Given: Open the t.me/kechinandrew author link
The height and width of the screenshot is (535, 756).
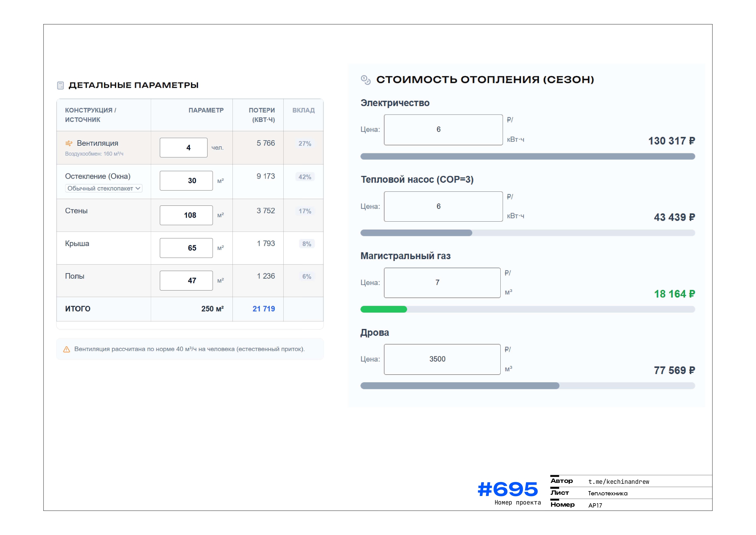Looking at the screenshot, I should [618, 482].
